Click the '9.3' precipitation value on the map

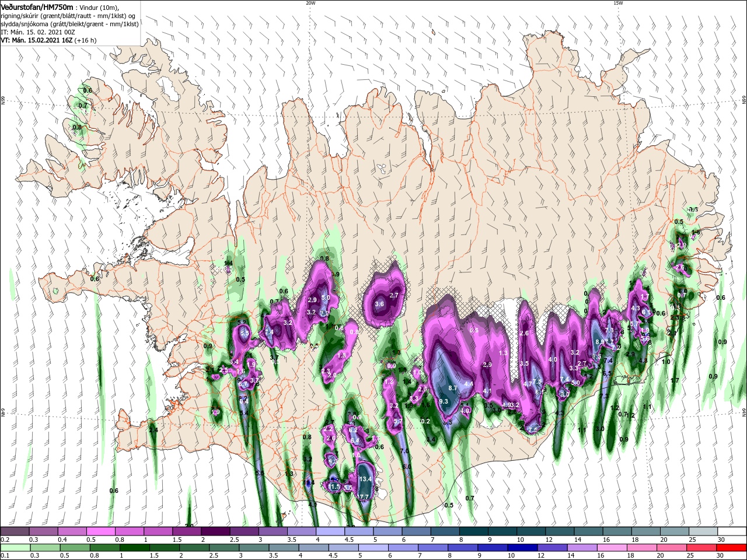tap(444, 401)
